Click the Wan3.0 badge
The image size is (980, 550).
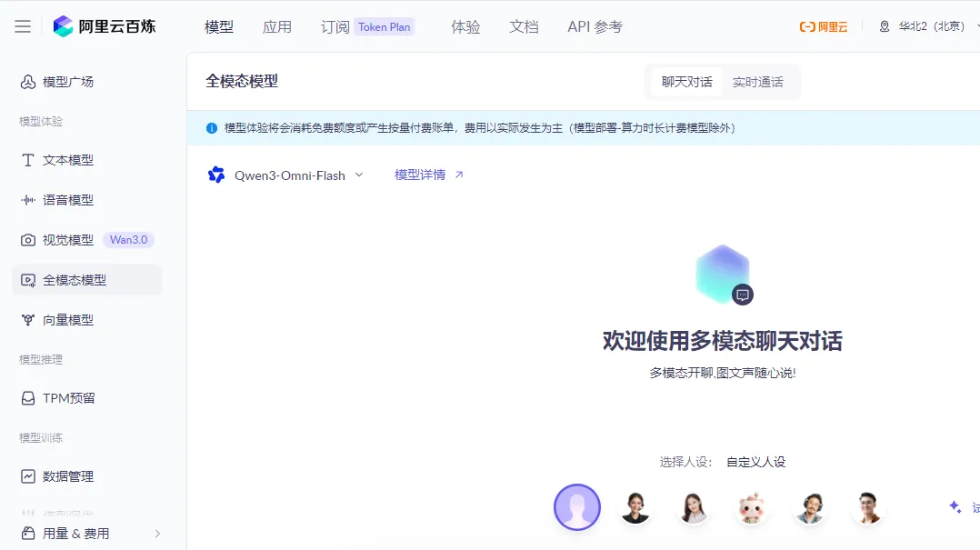click(x=129, y=240)
